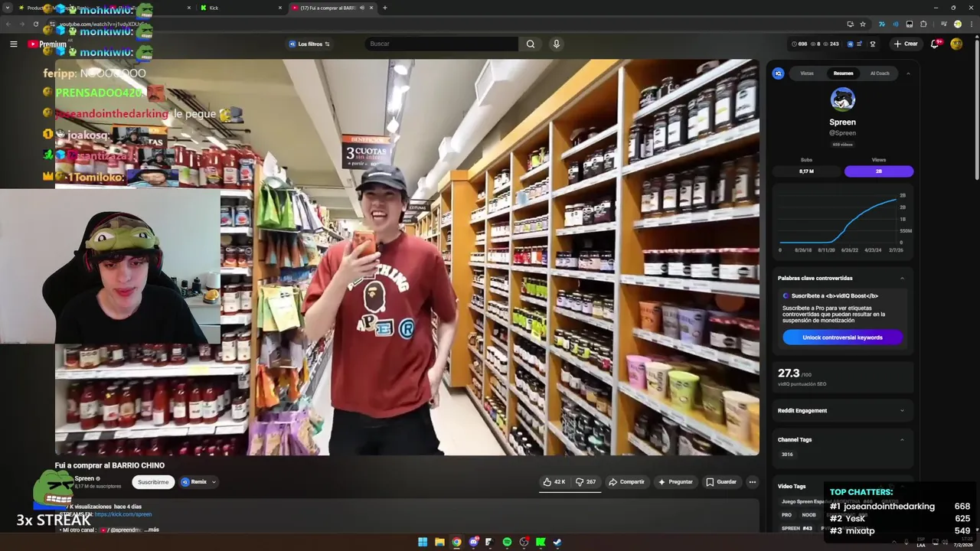980x551 pixels.
Task: Click the vidIQ playlist-edit icon
Action: 861,44
